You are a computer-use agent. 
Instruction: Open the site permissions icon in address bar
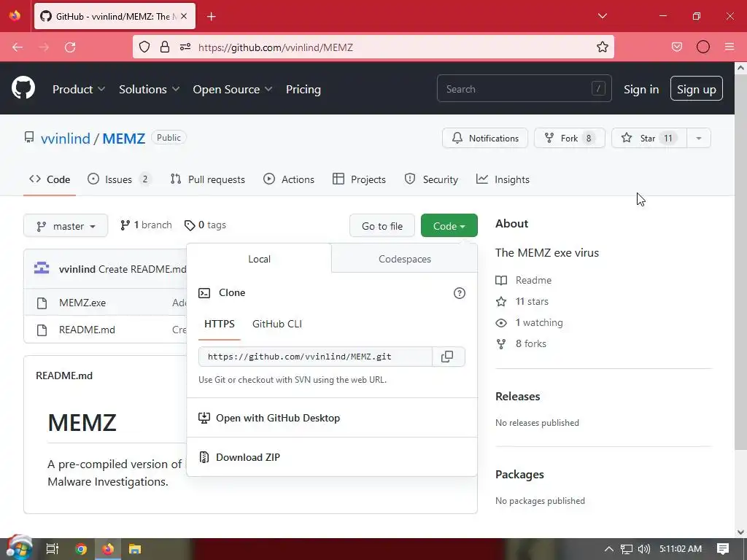click(x=185, y=47)
